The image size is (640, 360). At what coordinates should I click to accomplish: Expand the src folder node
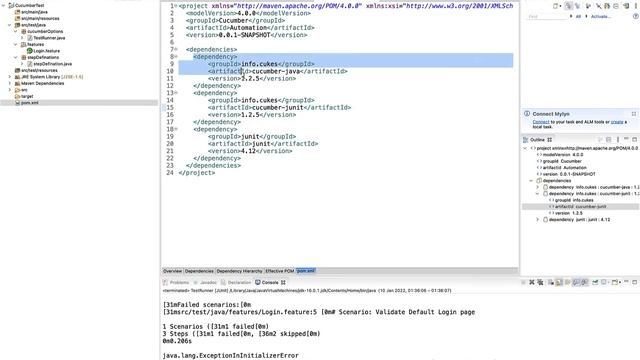(x=10, y=90)
